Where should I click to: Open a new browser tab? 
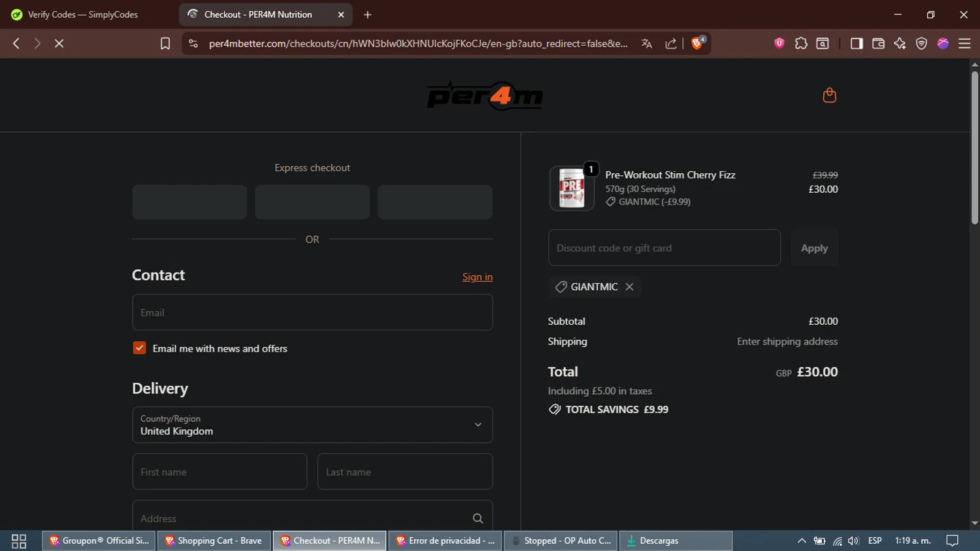[367, 14]
